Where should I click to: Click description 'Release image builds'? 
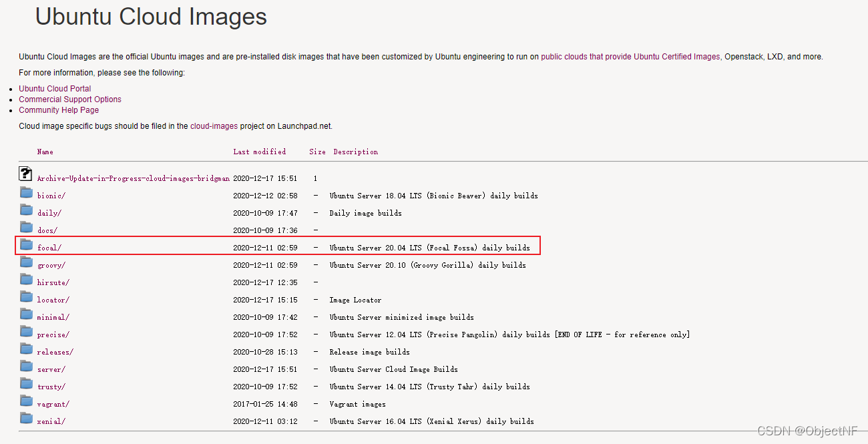(x=369, y=352)
